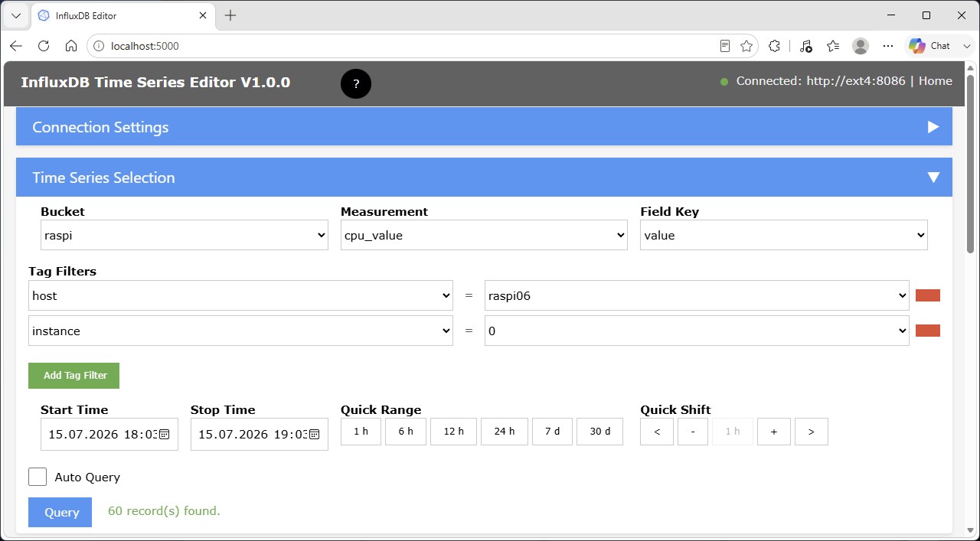Open immersive reader icon in address bar
The width and height of the screenshot is (980, 541).
[x=725, y=46]
